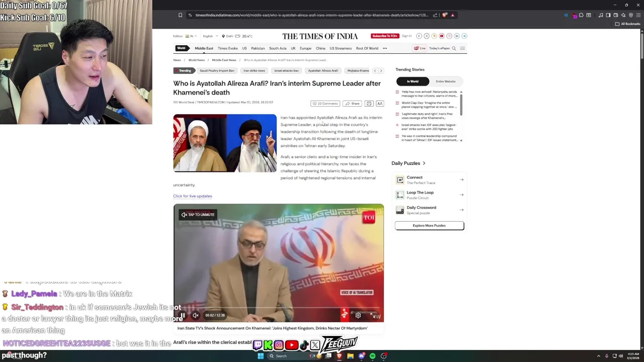Go to the next trending topics with the right arrow
This screenshot has height=362, width=644.
pos(381,71)
